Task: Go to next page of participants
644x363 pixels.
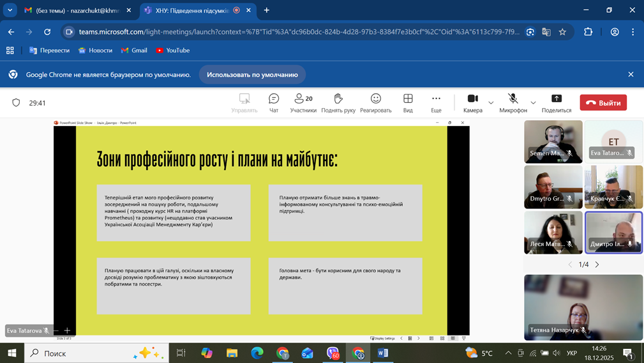Action: [x=597, y=265]
